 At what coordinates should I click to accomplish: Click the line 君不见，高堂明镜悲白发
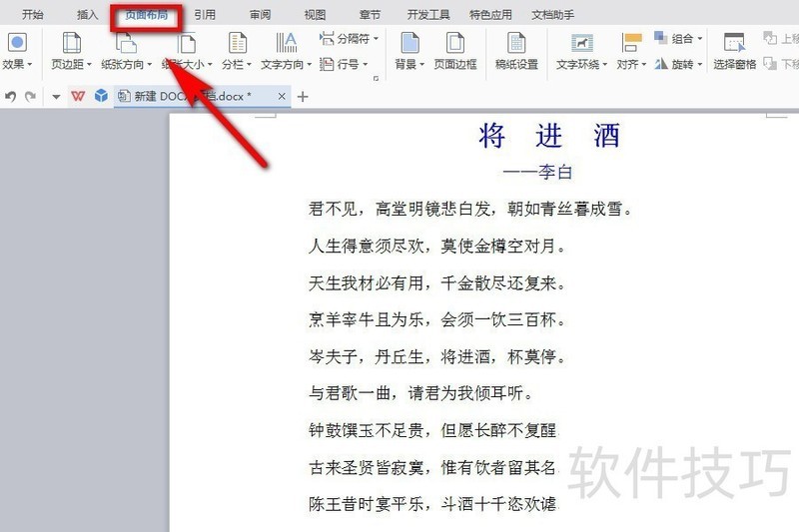(x=399, y=209)
